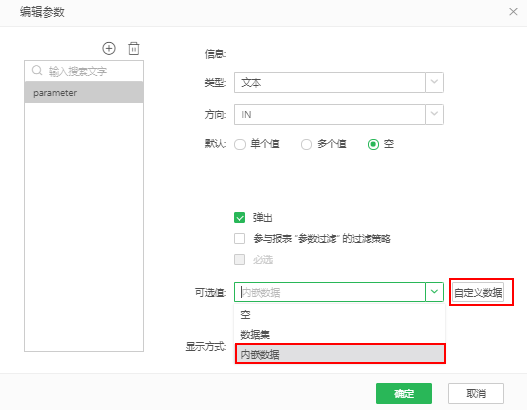Collapse the 可选值 dropdown arrow
The height and width of the screenshot is (410, 527).
pos(434,292)
